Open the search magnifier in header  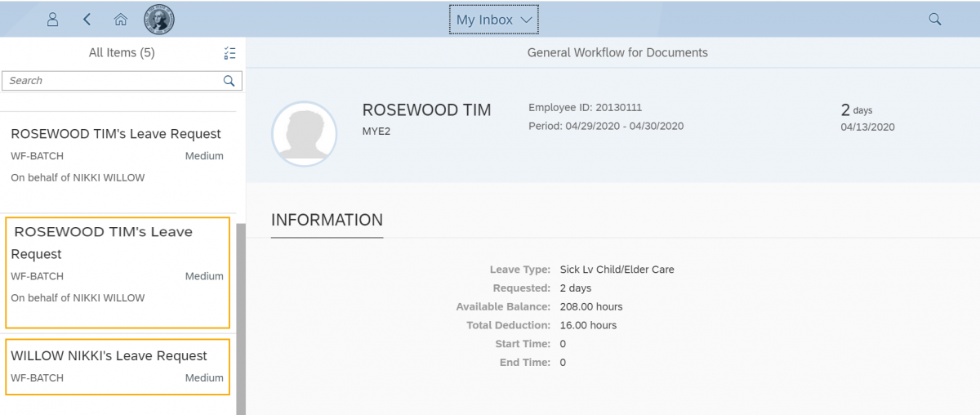(935, 20)
